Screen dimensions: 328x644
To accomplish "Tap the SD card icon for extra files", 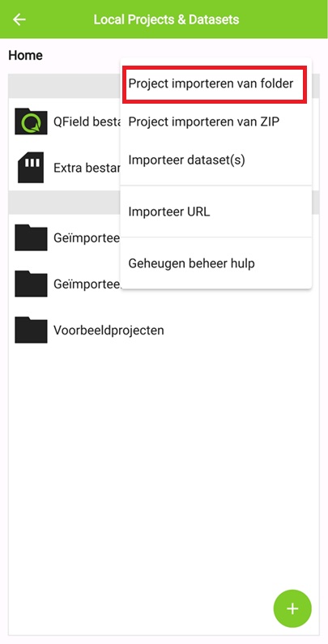I will 31,168.
